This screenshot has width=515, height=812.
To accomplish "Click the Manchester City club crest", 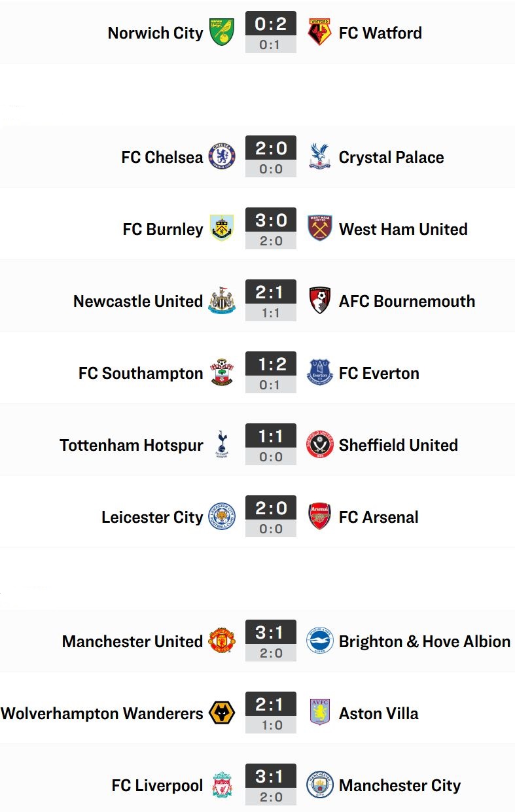I will point(320,785).
